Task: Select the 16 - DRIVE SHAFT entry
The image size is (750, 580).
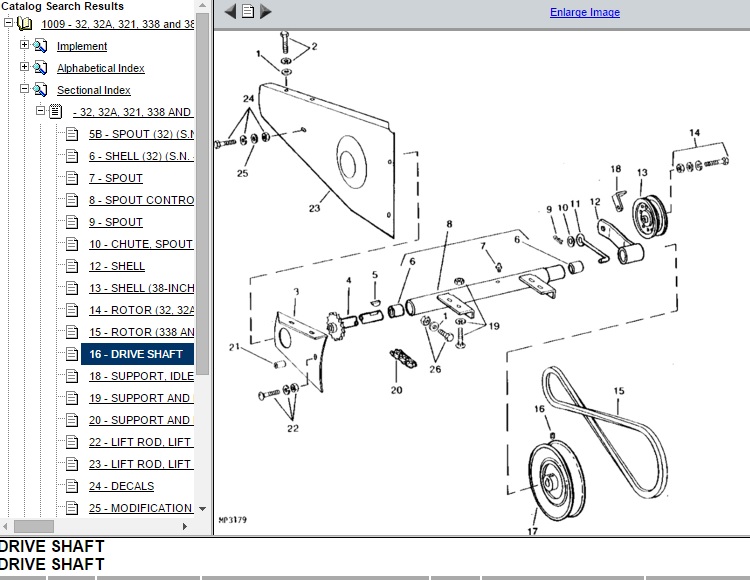Action: coord(136,354)
